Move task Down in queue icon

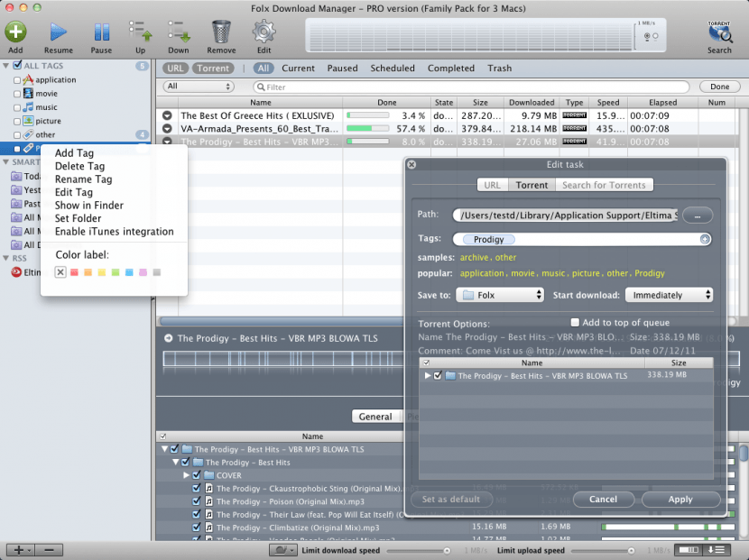tap(178, 32)
